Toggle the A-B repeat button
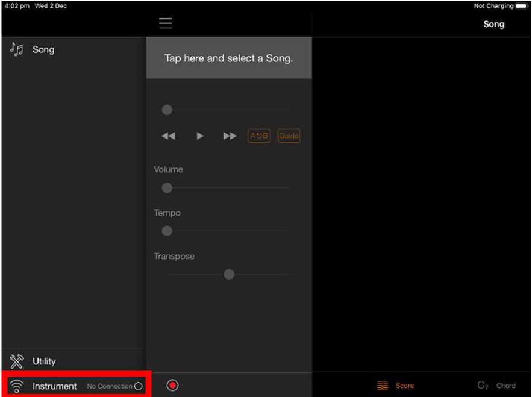 coord(259,136)
